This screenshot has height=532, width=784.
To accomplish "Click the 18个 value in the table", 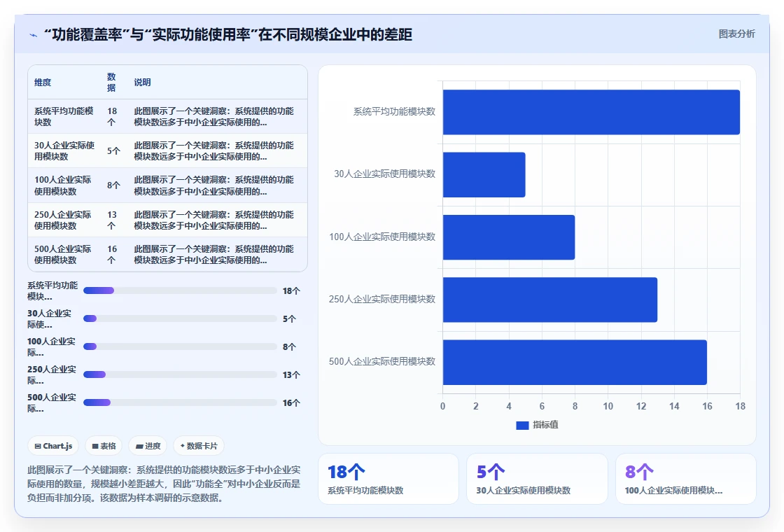I will click(x=112, y=116).
